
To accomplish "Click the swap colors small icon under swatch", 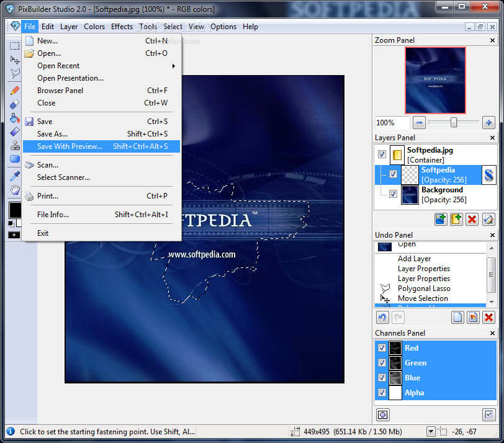I will pyautogui.click(x=11, y=223).
